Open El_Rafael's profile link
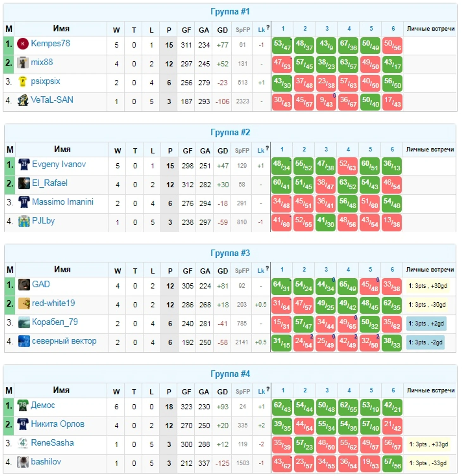 (50, 183)
